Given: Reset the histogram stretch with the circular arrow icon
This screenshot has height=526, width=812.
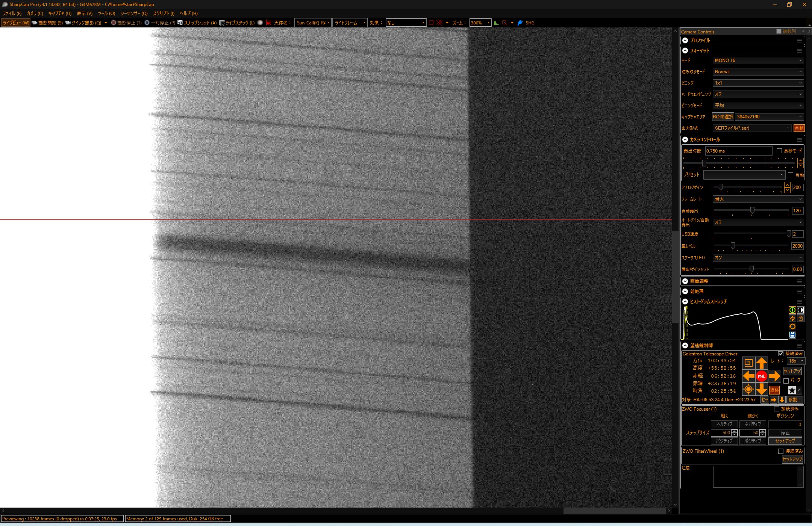Looking at the screenshot, I should [x=792, y=326].
